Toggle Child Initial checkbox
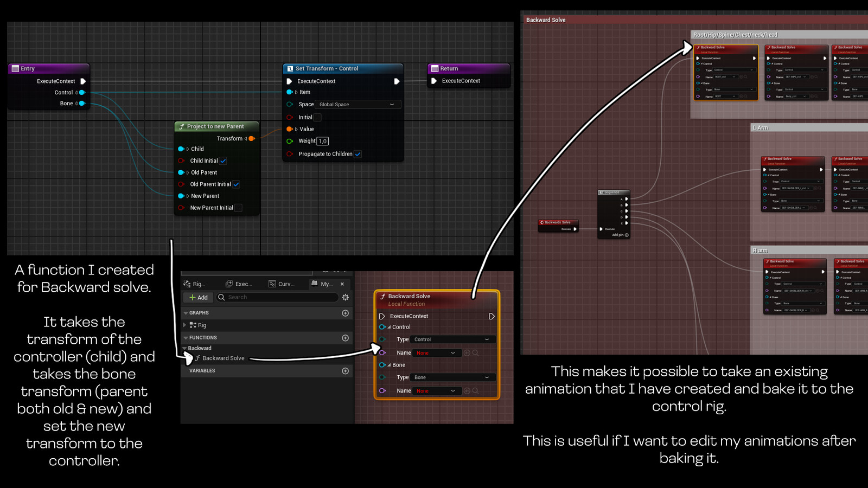This screenshot has width=868, height=488. (223, 161)
